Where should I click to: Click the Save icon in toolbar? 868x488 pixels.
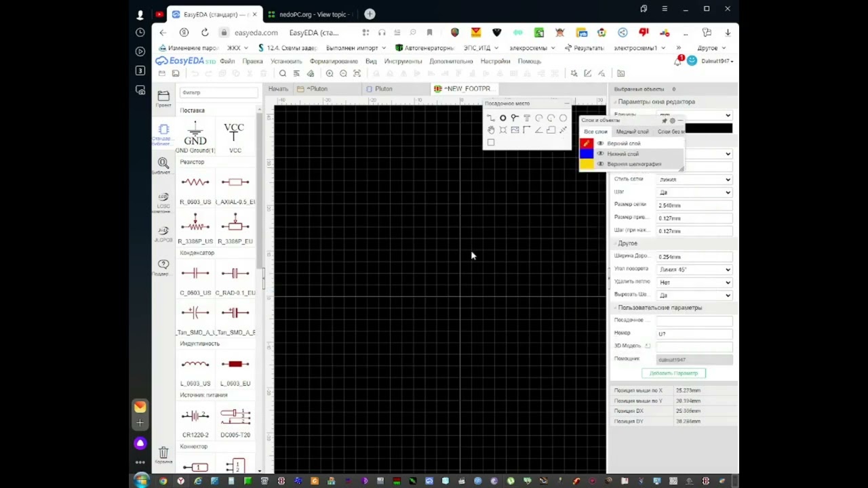176,73
